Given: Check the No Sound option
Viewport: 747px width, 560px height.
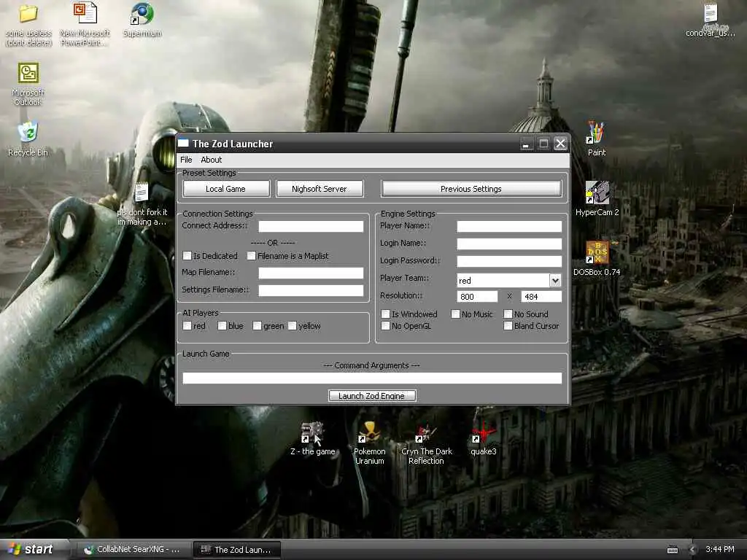Looking at the screenshot, I should [508, 314].
